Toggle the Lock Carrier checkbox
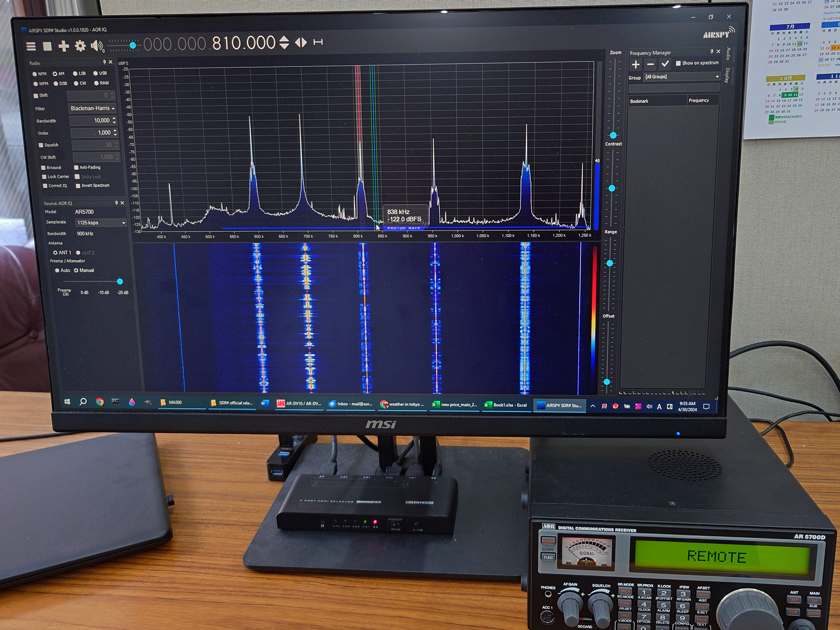Image resolution: width=840 pixels, height=630 pixels. coord(44,177)
